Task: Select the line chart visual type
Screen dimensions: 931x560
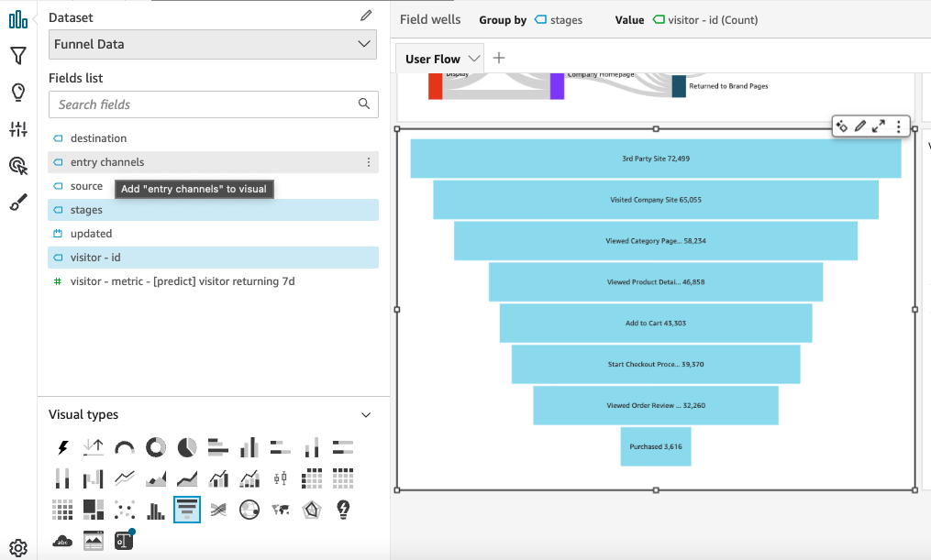Action: (124, 478)
